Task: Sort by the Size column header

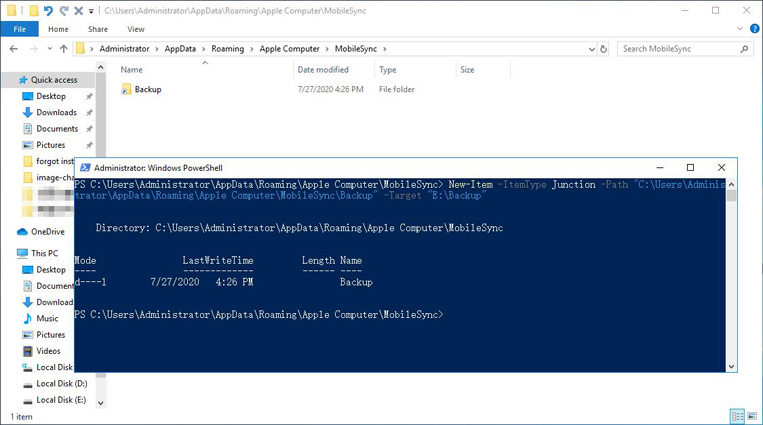Action: 467,70
